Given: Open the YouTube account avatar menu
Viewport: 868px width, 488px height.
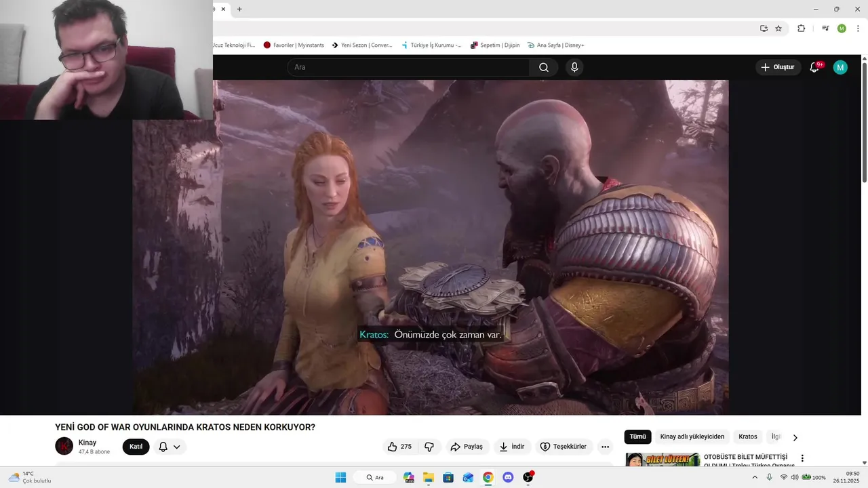Looking at the screenshot, I should [x=840, y=67].
